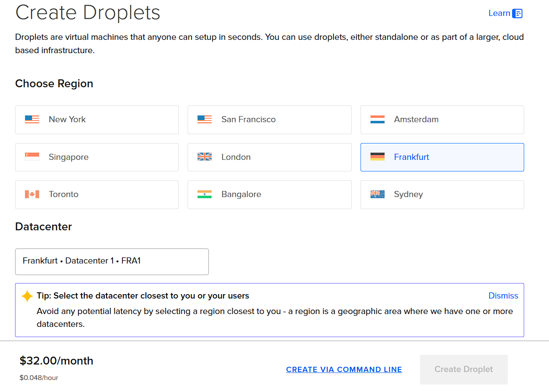
Task: Open the Datacenter dropdown showing FRA1
Action: (x=112, y=261)
